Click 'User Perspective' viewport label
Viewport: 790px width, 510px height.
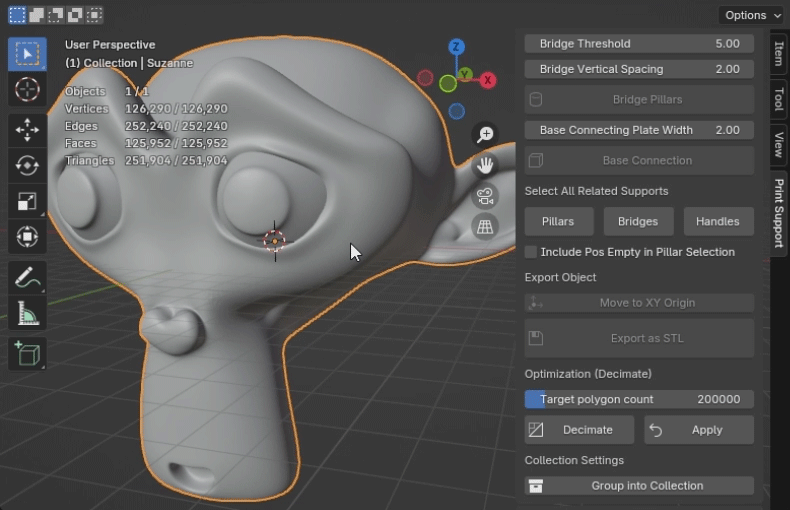pos(110,45)
